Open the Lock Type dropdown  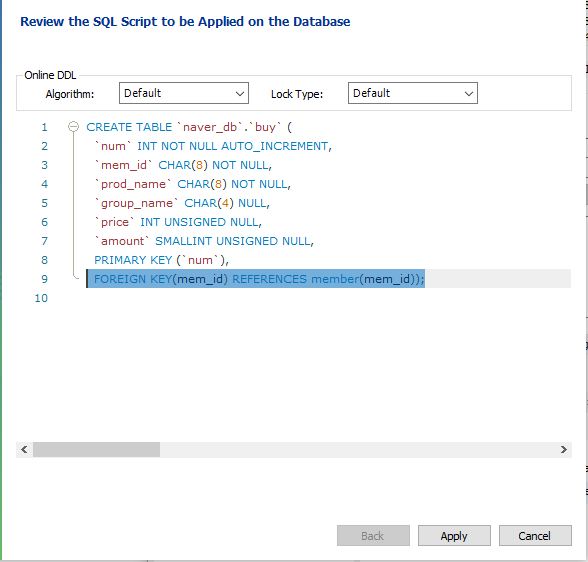click(412, 93)
